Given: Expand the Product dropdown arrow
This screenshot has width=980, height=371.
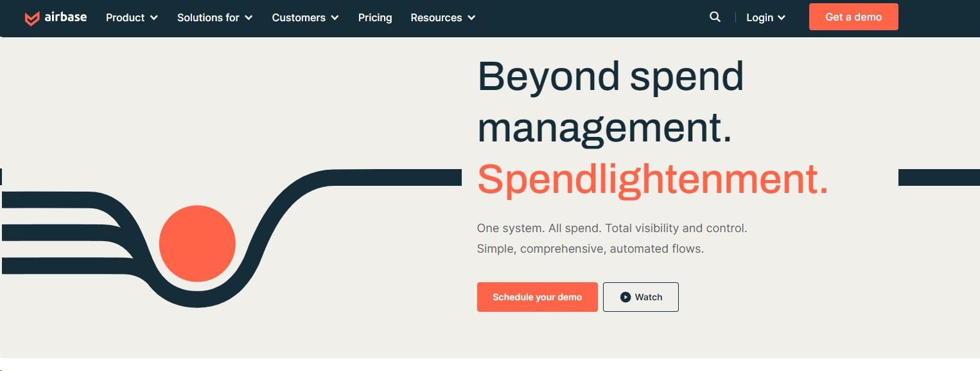Looking at the screenshot, I should [x=154, y=18].
